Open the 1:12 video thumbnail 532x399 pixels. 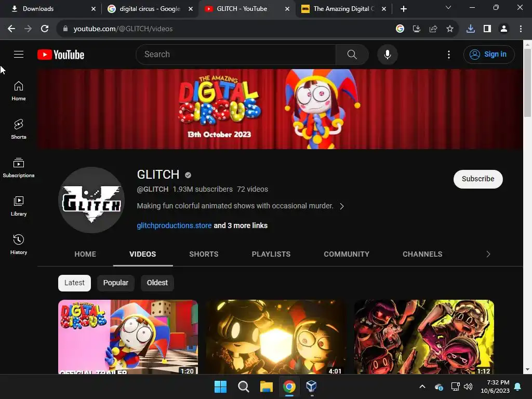424,337
